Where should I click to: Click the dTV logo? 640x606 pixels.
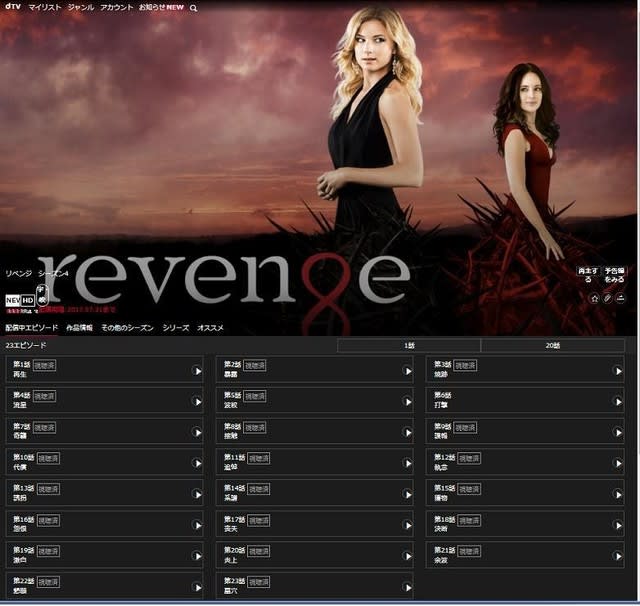click(x=13, y=7)
